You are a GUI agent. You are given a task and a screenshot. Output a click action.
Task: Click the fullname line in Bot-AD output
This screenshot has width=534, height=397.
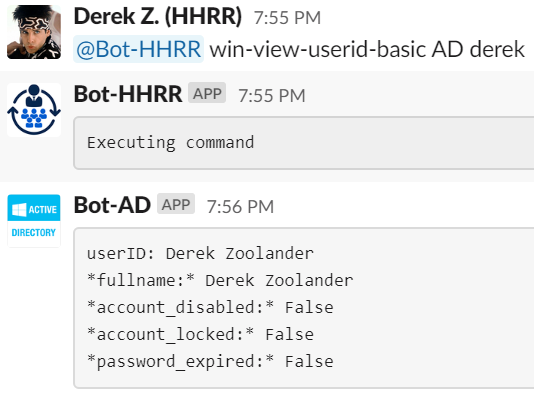click(220, 281)
